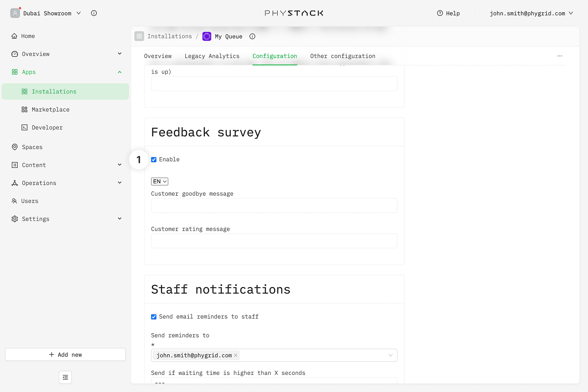The image size is (588, 392).
Task: Click the sidebar collapse icon at bottom
Action: [65, 377]
